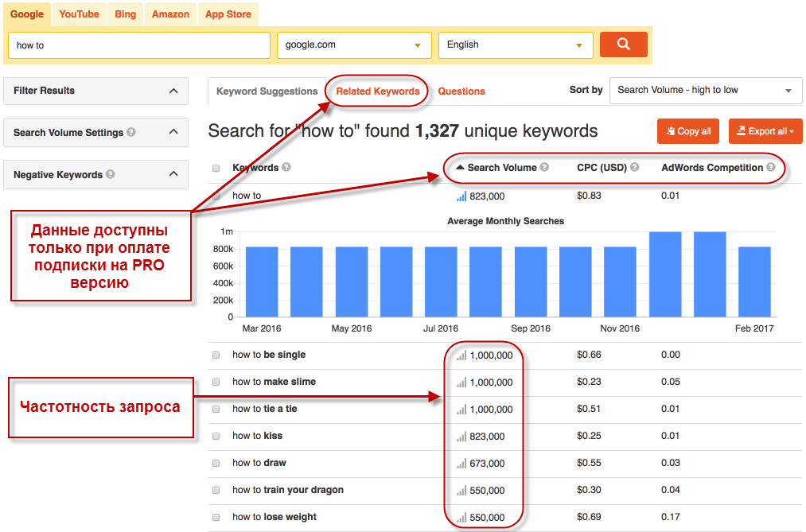
Task: Check the 'how to train your dragon' row
Action: (x=216, y=491)
